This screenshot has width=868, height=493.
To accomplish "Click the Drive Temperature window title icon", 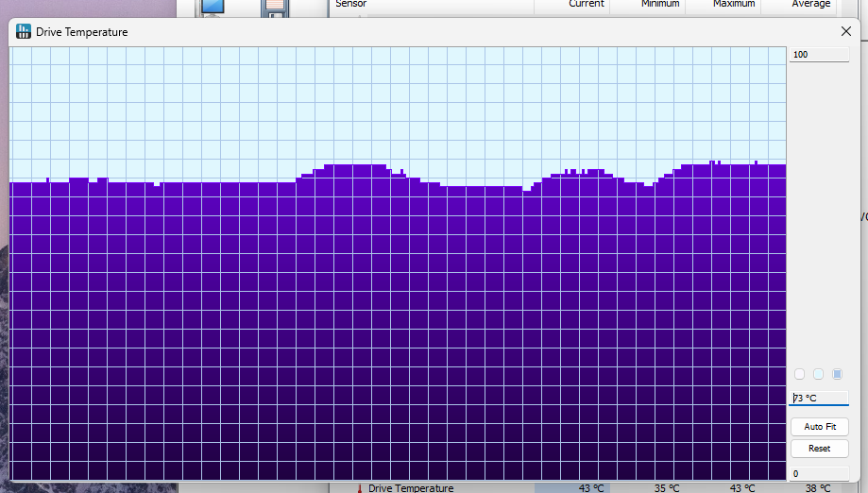I will click(x=24, y=31).
